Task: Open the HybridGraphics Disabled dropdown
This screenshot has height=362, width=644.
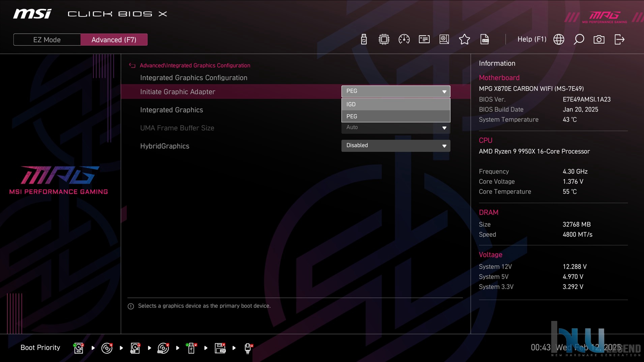Action: [x=396, y=146]
